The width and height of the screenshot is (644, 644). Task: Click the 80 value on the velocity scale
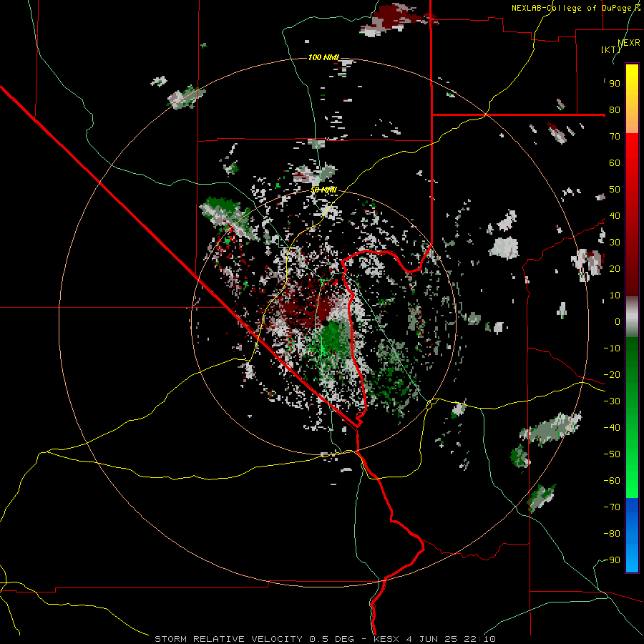(x=615, y=110)
